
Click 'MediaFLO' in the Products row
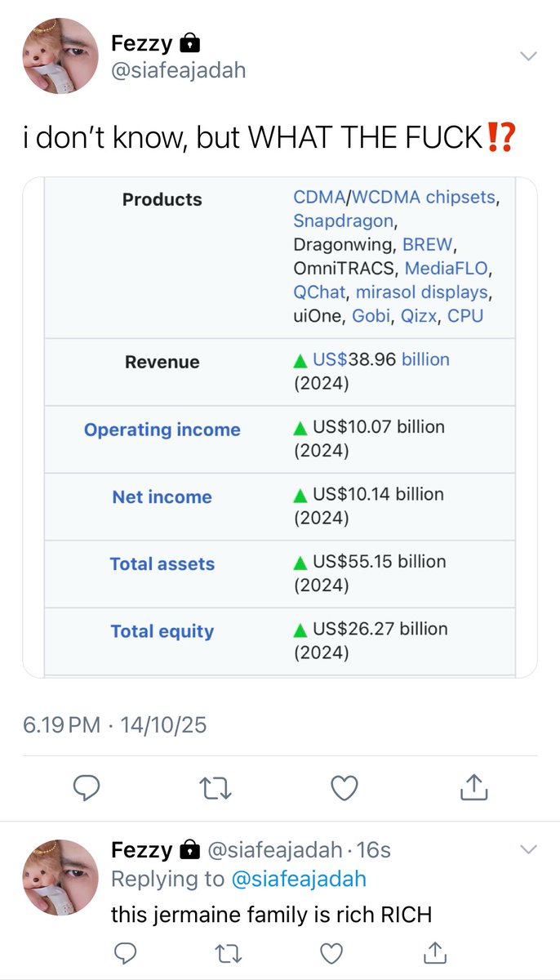pos(448,269)
